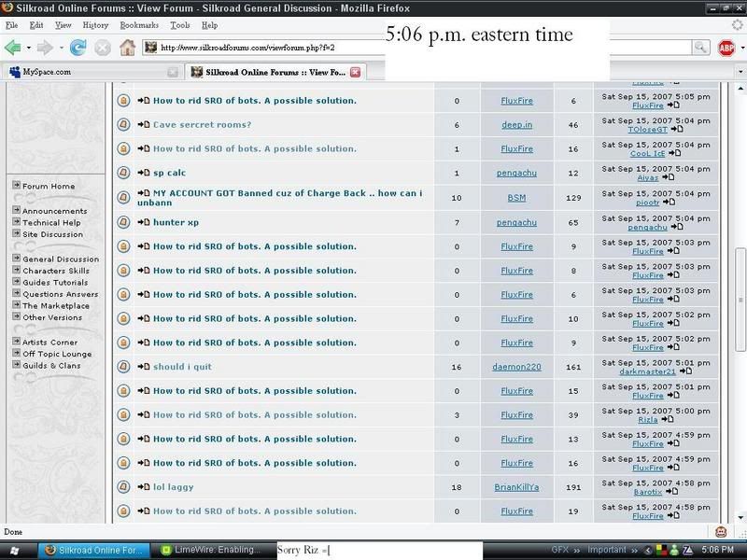Open the 'Cave sercret rooms?' topic
This screenshot has height=560, width=747.
coord(202,125)
